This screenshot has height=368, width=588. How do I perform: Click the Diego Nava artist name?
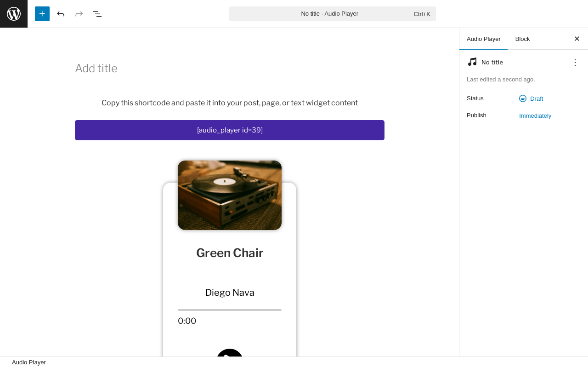(x=230, y=293)
